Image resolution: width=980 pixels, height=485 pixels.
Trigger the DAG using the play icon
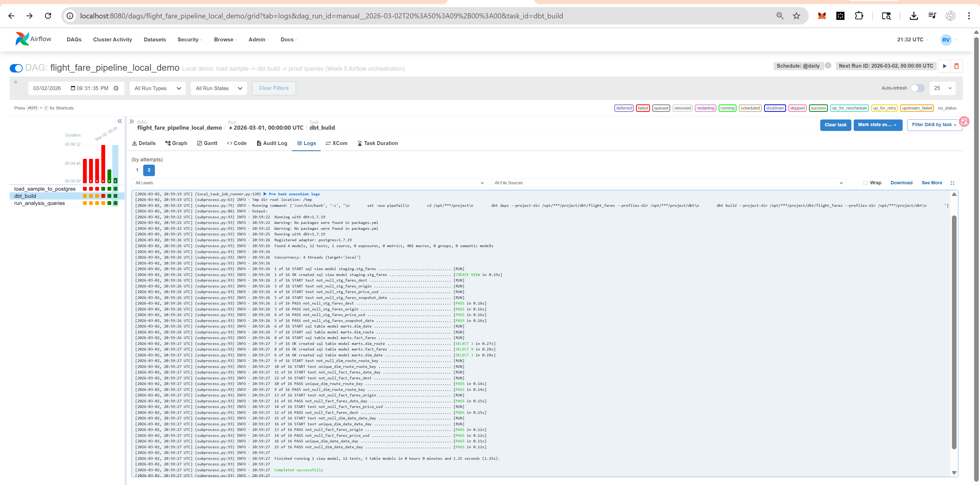[x=945, y=66]
